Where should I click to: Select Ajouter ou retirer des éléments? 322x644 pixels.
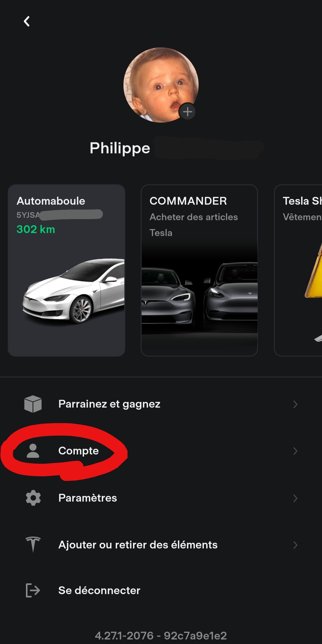(x=161, y=545)
